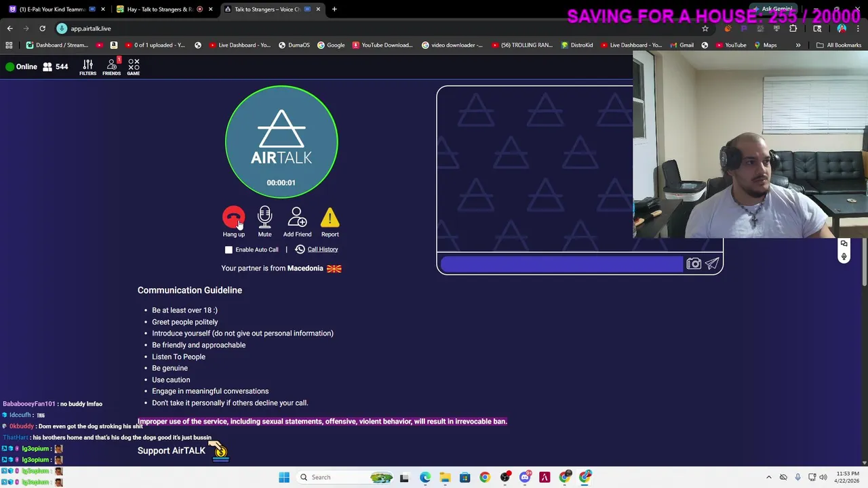Open the Call History link
Image resolution: width=868 pixels, height=488 pixels.
323,249
